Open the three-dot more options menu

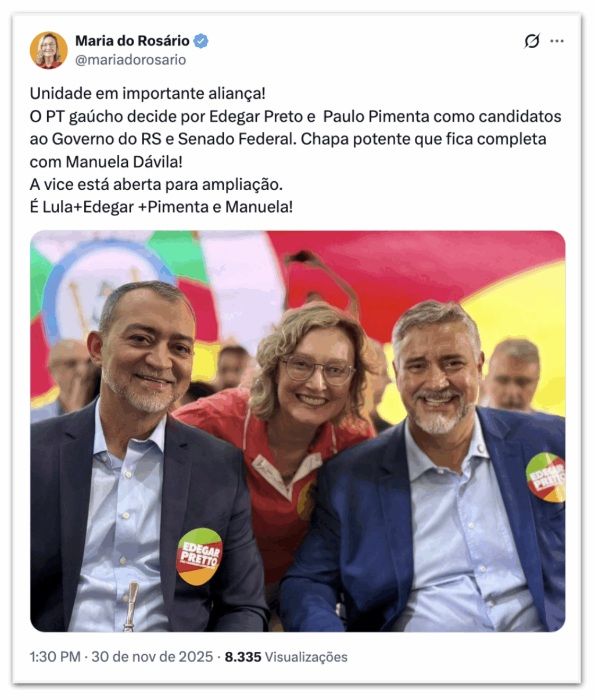click(x=557, y=41)
